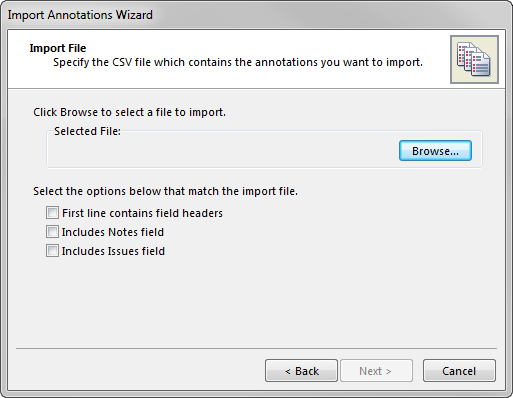Viewport: 513px width, 398px height.
Task: Cancel the Import Annotations Wizard
Action: (x=459, y=371)
